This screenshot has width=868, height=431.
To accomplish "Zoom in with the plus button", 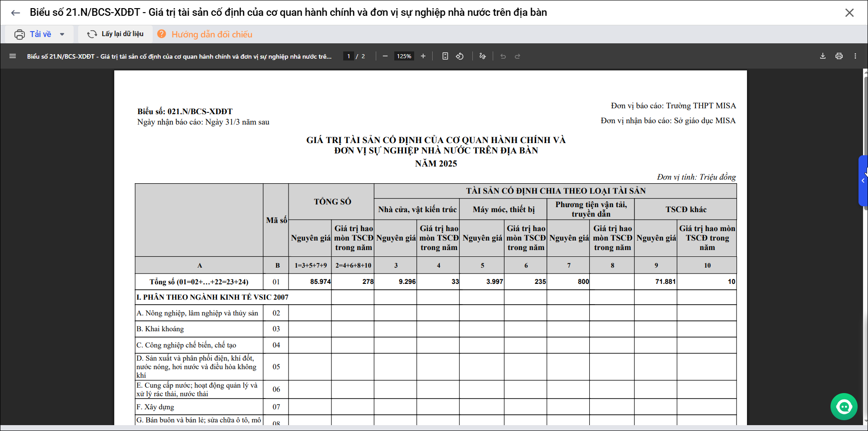I will point(423,56).
